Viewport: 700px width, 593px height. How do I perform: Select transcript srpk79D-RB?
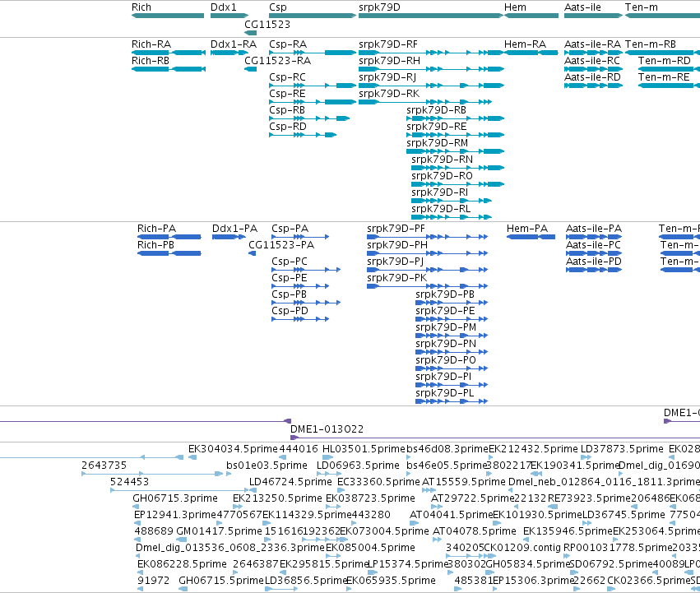point(436,110)
